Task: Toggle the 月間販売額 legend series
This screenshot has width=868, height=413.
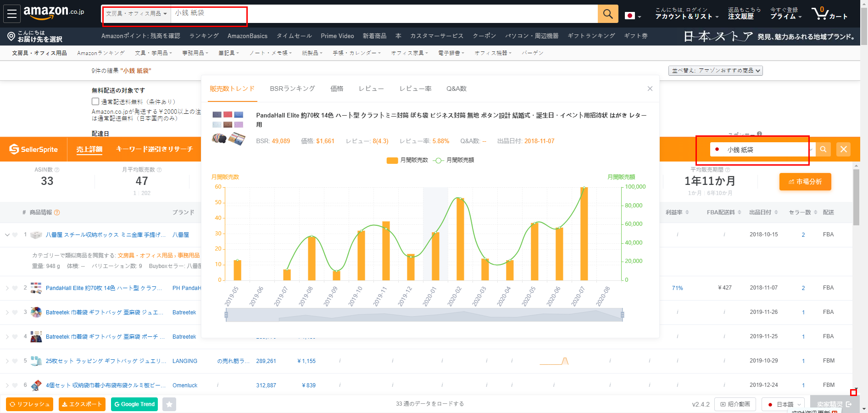Action: pos(453,160)
